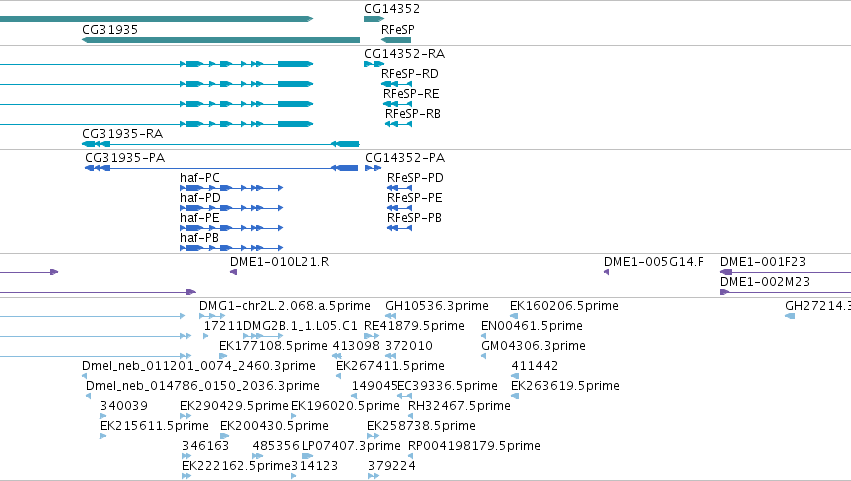Select the haf-PB protein feature
This screenshot has width=851, height=481.
(x=232, y=248)
